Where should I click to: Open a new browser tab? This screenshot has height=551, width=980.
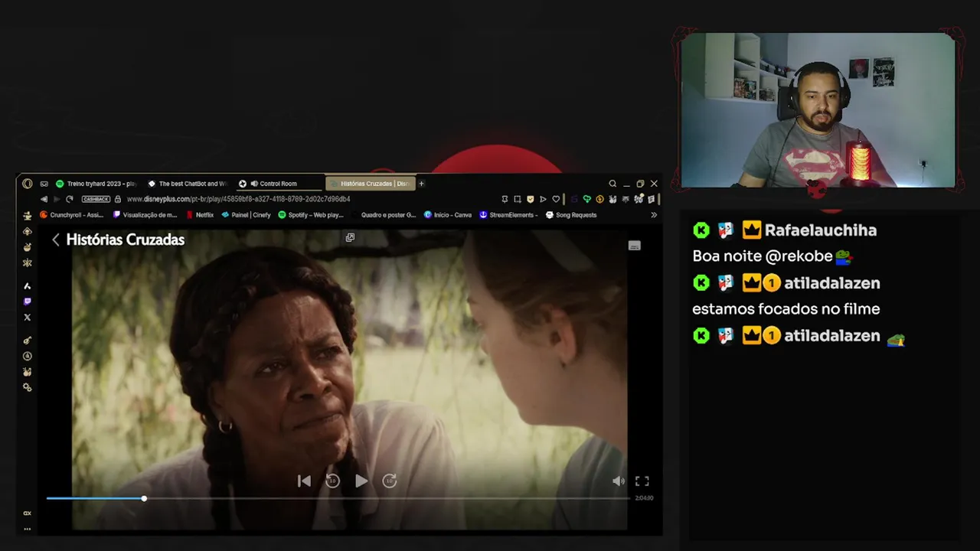(421, 184)
